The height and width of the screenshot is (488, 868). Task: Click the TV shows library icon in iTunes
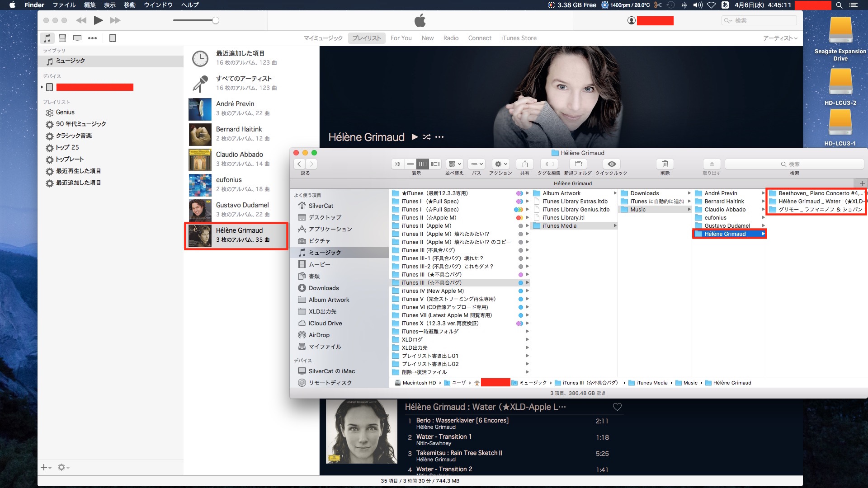tap(77, 38)
